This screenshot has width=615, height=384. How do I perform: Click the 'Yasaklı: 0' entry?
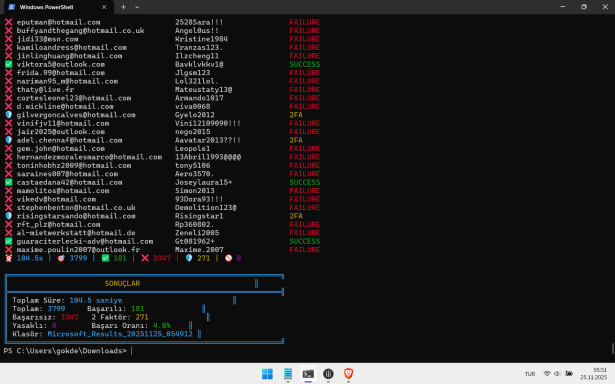click(34, 326)
